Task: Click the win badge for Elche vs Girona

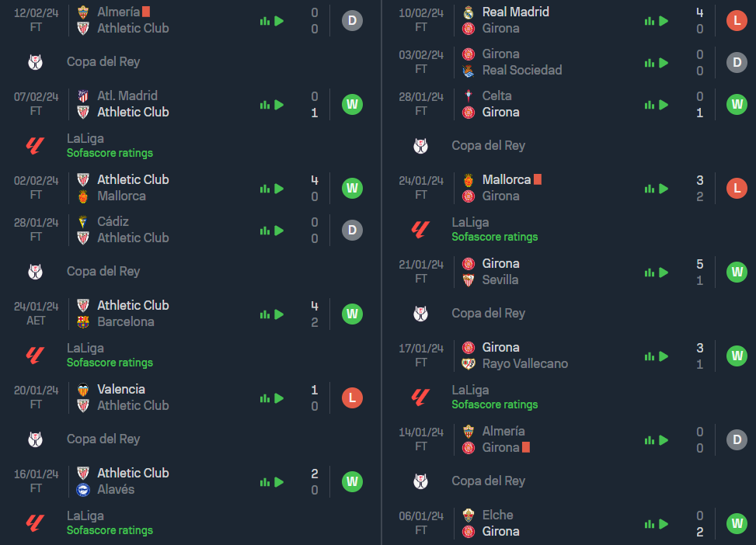Action: tap(737, 523)
